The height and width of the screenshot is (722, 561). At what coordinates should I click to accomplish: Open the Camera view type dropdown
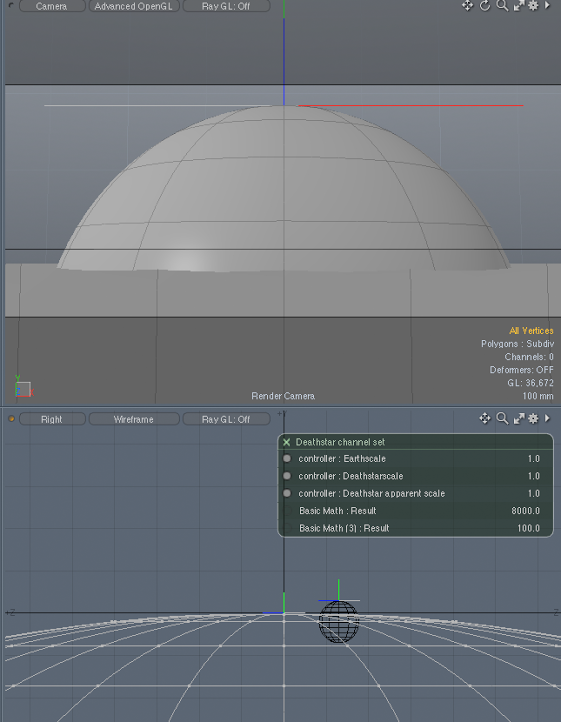pos(52,6)
